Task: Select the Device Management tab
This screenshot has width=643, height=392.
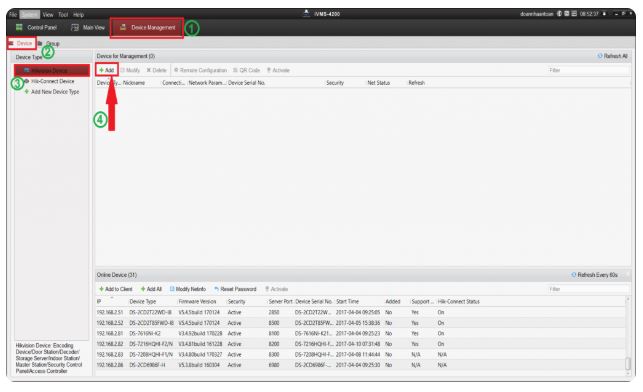Action: coord(147,27)
